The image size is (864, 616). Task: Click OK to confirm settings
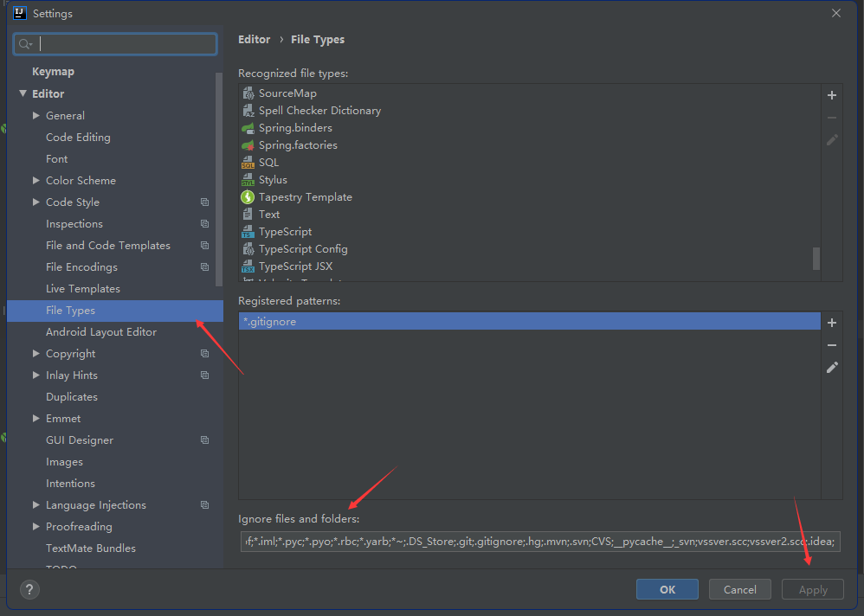667,589
